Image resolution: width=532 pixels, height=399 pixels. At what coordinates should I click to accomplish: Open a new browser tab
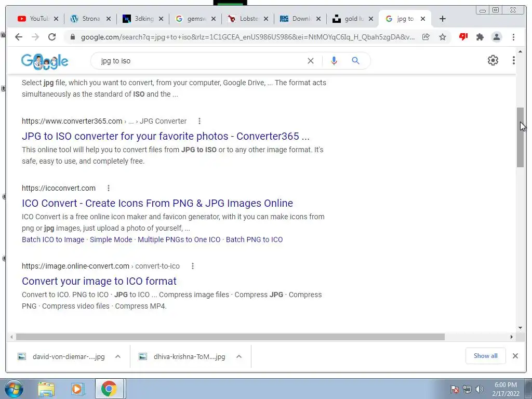[443, 19]
